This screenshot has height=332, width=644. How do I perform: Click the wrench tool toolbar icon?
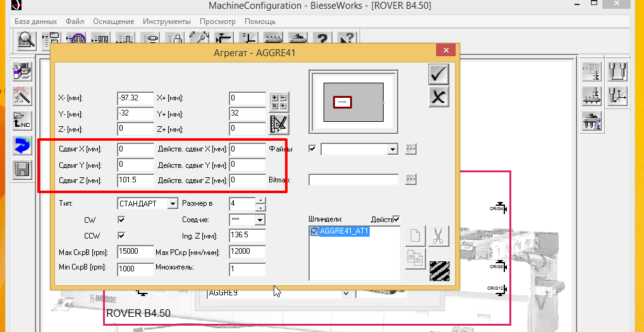[x=200, y=39]
